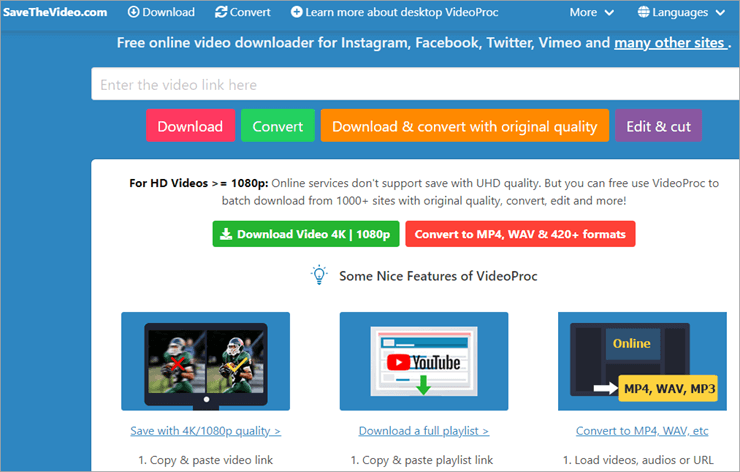Open the Online to MP4, WAV, MP3 thumbnail
This screenshot has width=740, height=472.
[642, 361]
